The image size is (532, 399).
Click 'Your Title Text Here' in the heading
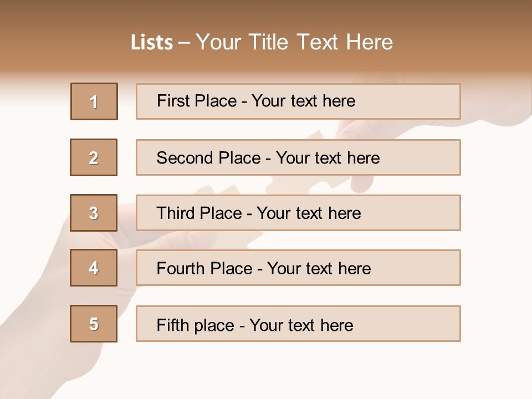point(294,42)
